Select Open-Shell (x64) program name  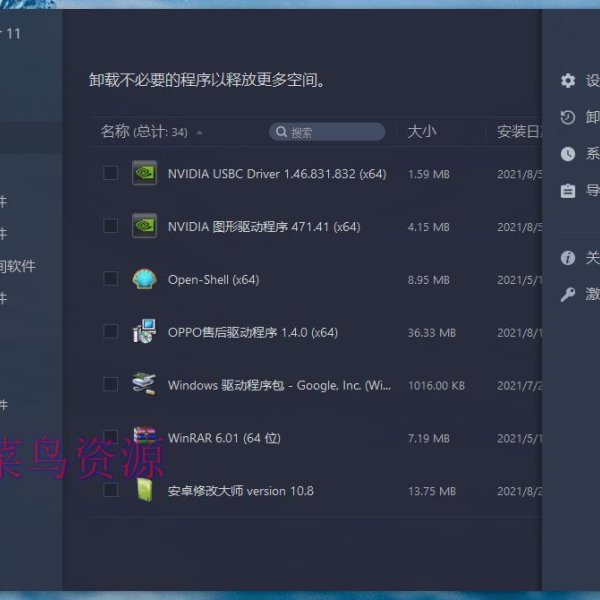coord(214,280)
